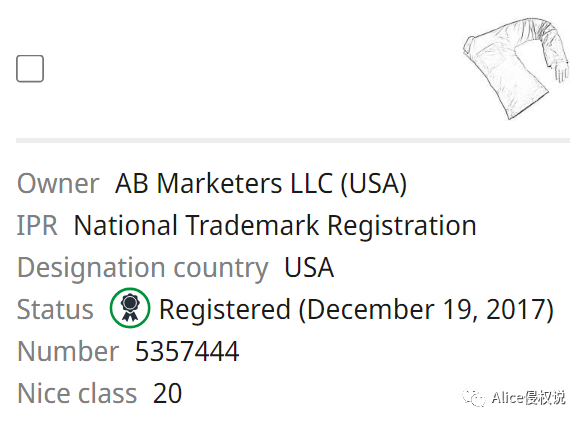Click the IPR field label
Screen dimensions: 584x423
click(x=37, y=225)
